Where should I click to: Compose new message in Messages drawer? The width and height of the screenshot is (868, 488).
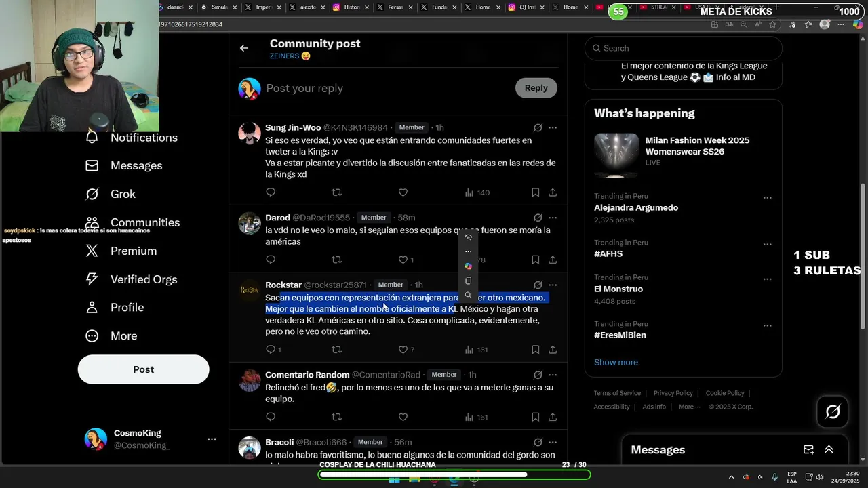[808, 450]
